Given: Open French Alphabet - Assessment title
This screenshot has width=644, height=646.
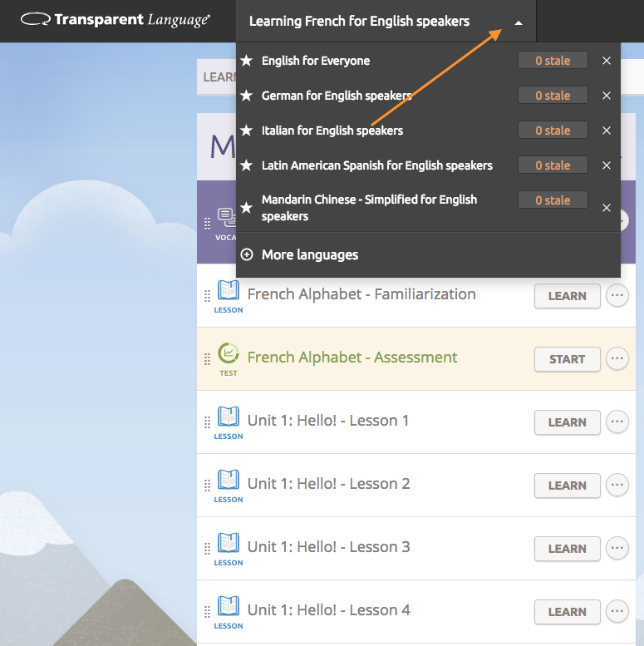Looking at the screenshot, I should [x=352, y=358].
